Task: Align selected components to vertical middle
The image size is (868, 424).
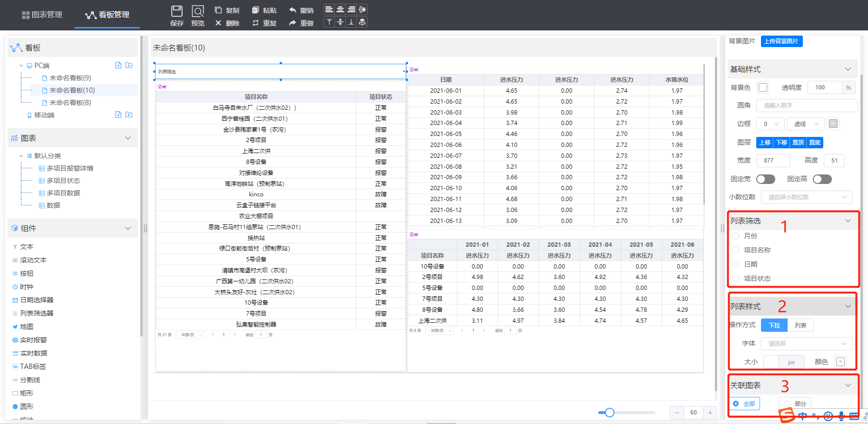Action: [340, 22]
